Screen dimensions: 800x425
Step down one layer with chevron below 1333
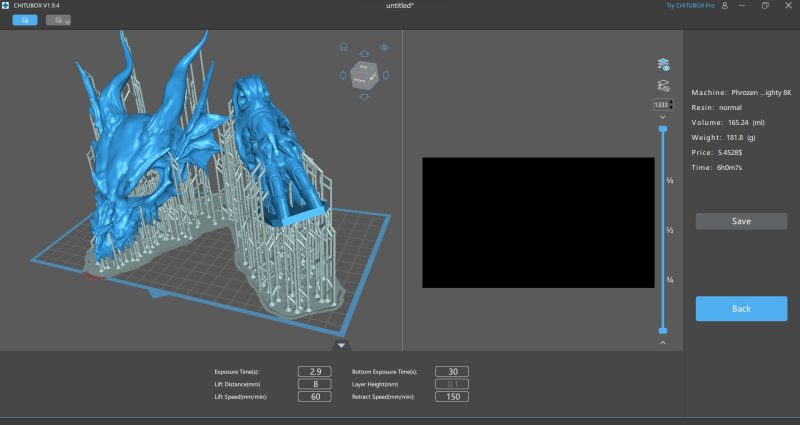coord(662,117)
